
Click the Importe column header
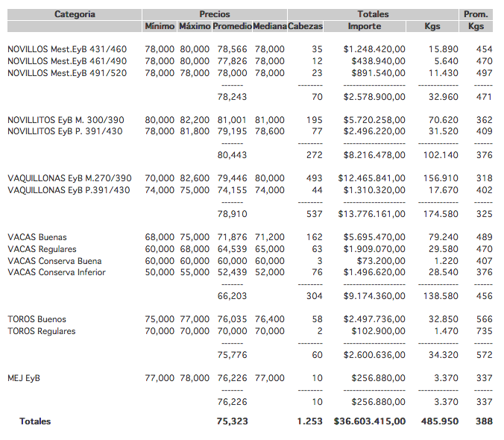pos(365,26)
